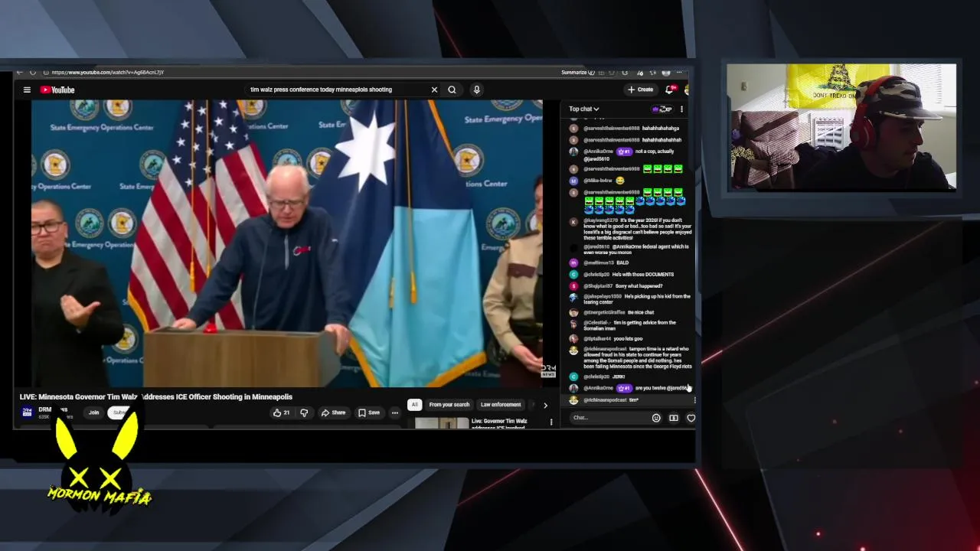Open @richinauspodcast's latest chat message options

click(x=694, y=400)
